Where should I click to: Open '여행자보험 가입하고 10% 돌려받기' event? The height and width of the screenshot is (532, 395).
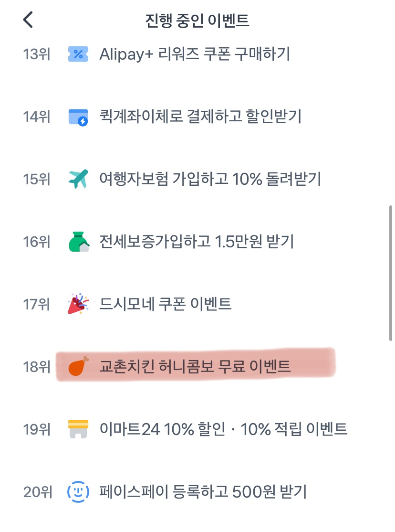(210, 179)
